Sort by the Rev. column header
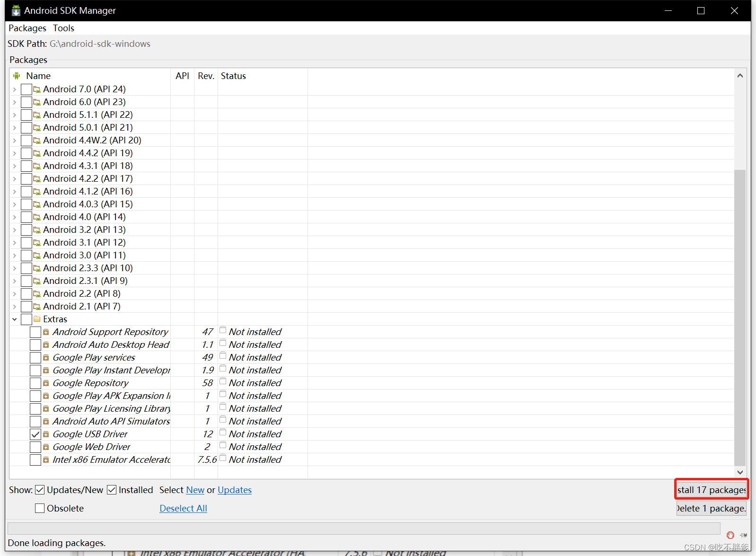Viewport: 756px width, 556px height. 206,76
